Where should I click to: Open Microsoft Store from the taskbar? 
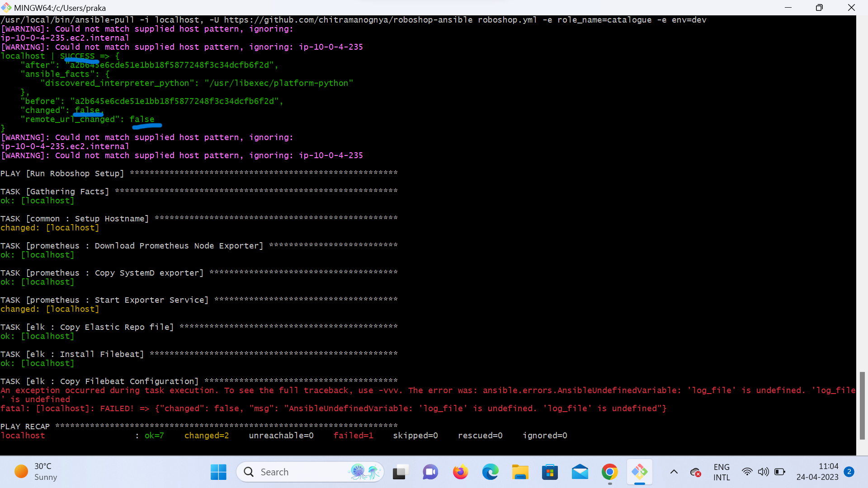coord(550,472)
